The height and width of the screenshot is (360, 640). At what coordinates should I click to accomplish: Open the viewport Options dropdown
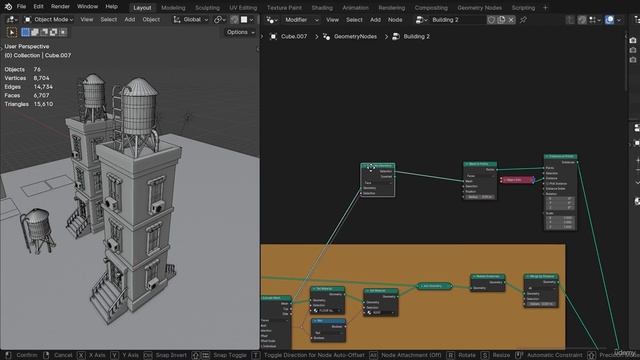[240, 32]
